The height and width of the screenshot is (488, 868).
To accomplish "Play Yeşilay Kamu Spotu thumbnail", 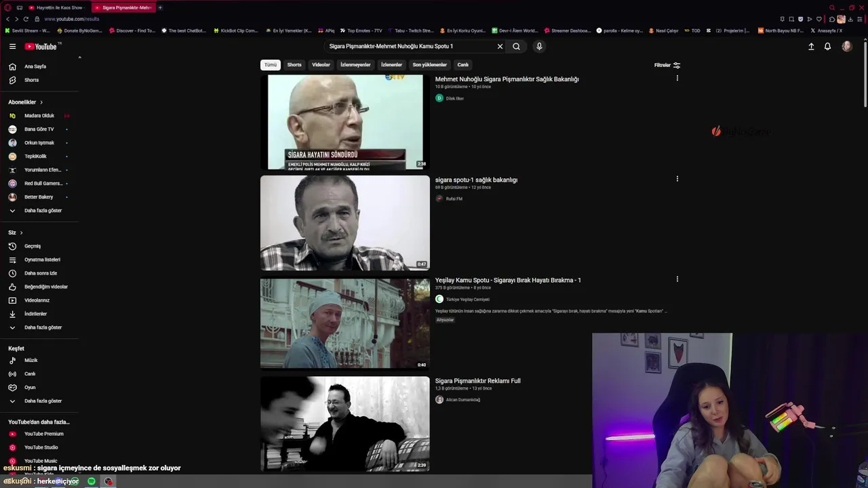I will 345,323.
